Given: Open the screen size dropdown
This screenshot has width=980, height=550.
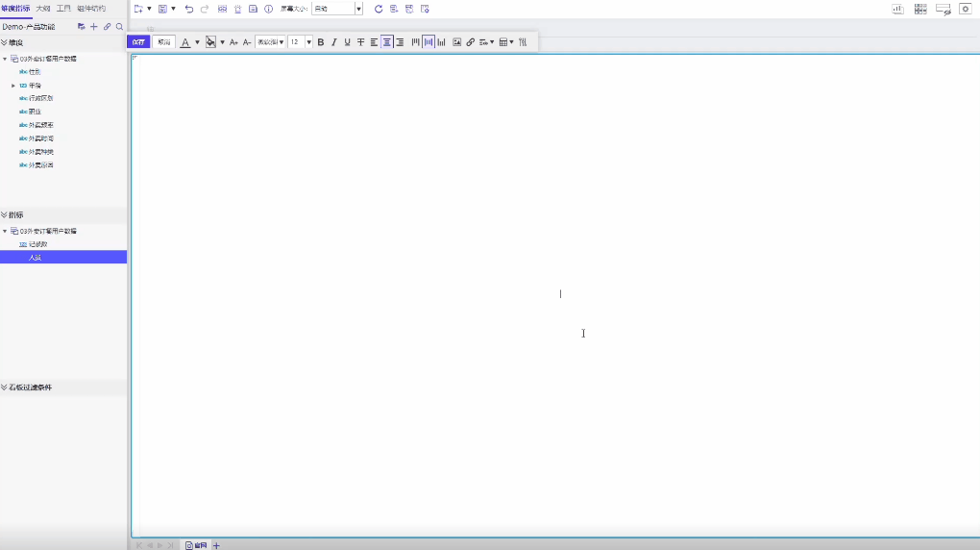Looking at the screenshot, I should click(x=337, y=9).
